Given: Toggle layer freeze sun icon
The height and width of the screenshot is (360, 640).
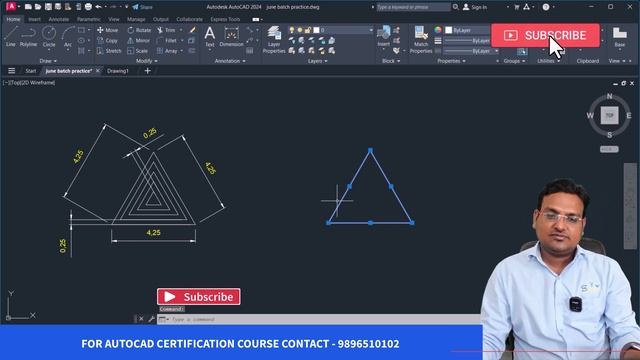Looking at the screenshot, I should click(x=300, y=30).
